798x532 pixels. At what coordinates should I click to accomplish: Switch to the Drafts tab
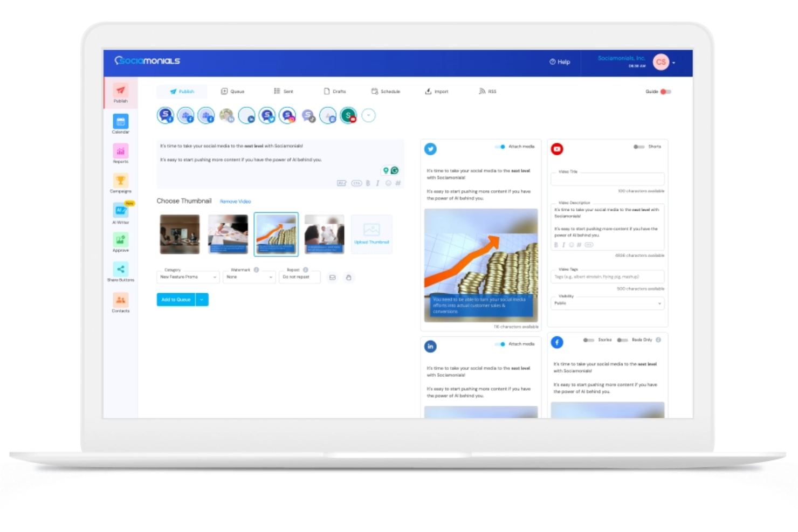336,91
